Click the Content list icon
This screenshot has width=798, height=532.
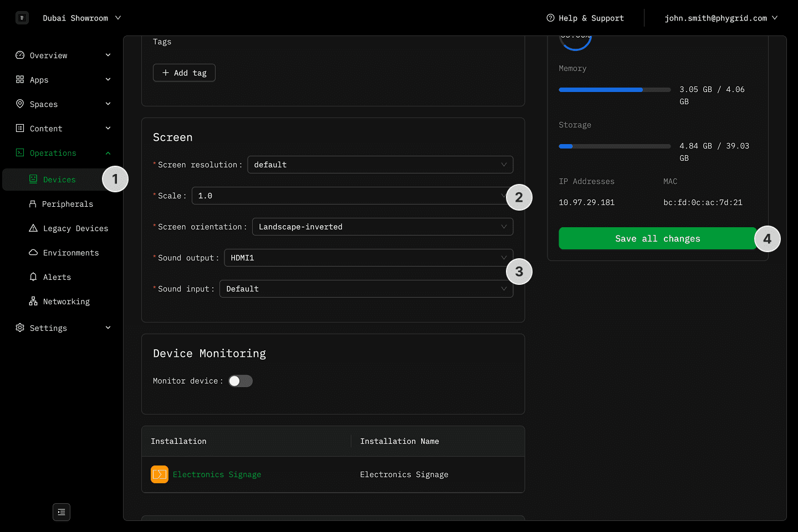coord(20,128)
